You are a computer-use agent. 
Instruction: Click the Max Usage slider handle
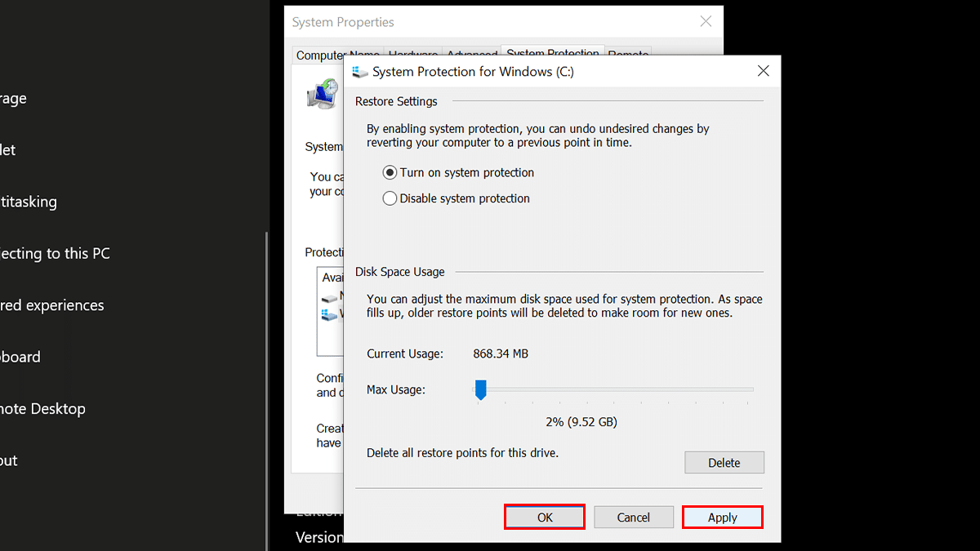coord(481,390)
